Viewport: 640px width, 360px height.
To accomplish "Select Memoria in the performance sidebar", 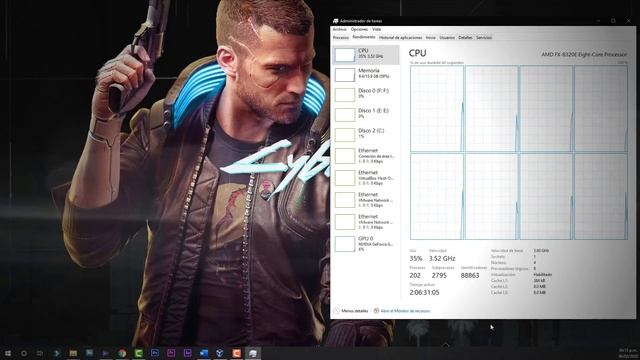I will (x=366, y=75).
